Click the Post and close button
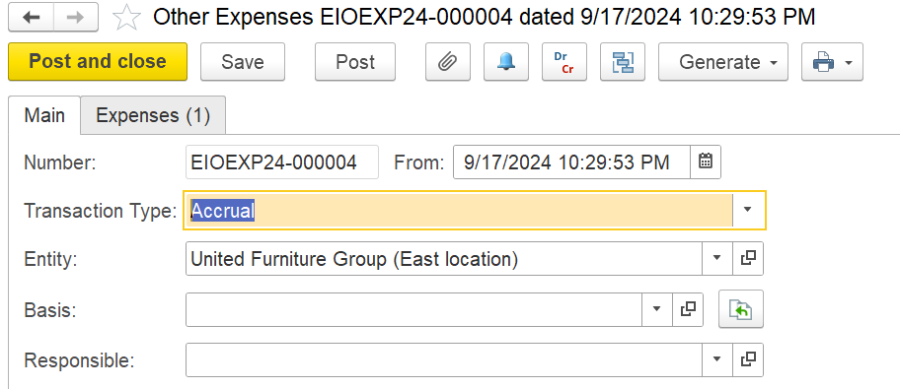Viewport: 900px width, 389px height. tap(98, 61)
